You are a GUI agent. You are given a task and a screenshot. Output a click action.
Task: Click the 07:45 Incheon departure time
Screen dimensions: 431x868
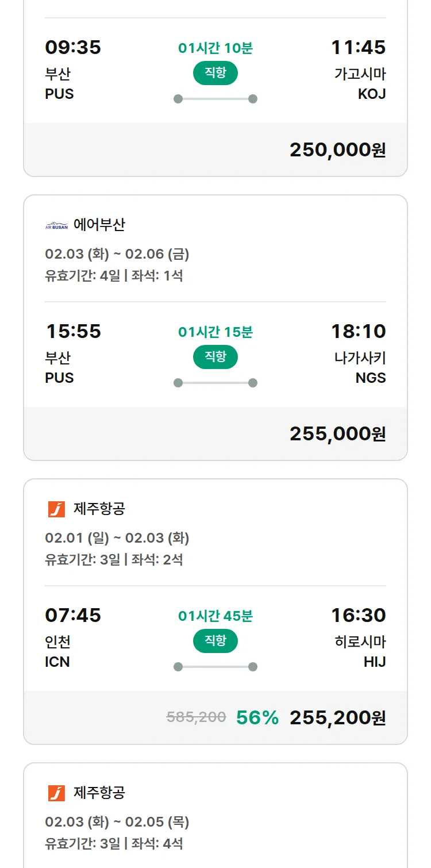coord(73,615)
